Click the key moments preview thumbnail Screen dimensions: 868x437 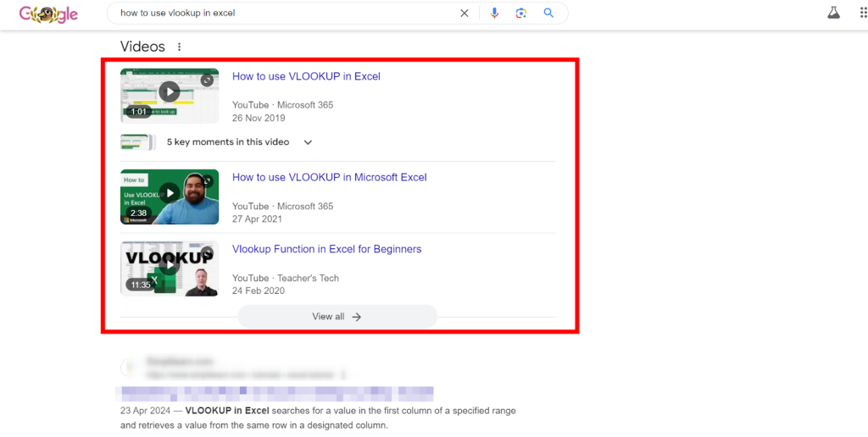pos(136,142)
